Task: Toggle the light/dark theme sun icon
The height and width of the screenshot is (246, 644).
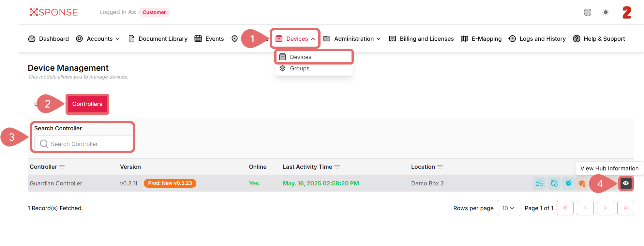Action: click(606, 12)
